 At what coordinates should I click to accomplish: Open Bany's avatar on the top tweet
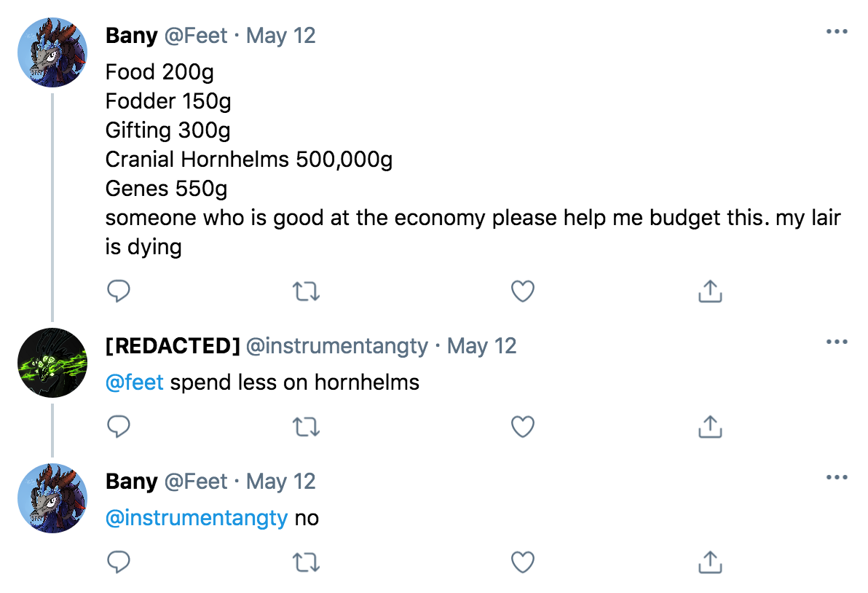pos(52,52)
